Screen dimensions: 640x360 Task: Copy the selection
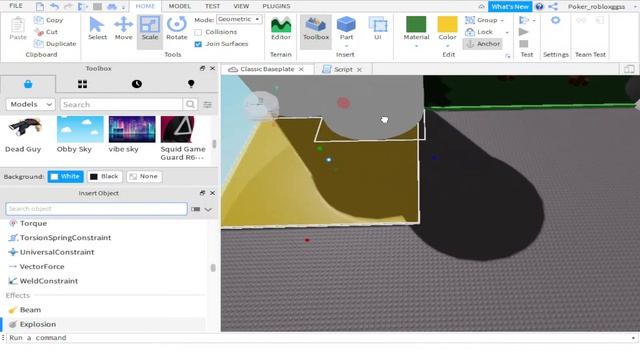(48, 20)
